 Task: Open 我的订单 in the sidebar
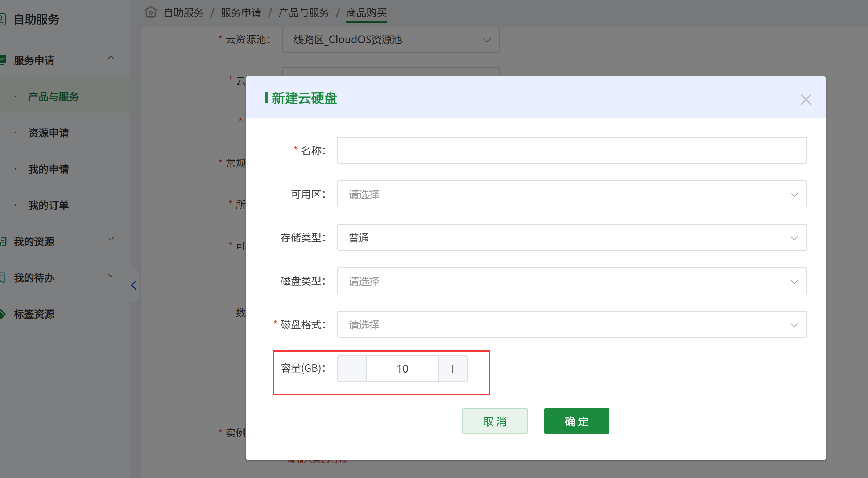[49, 205]
